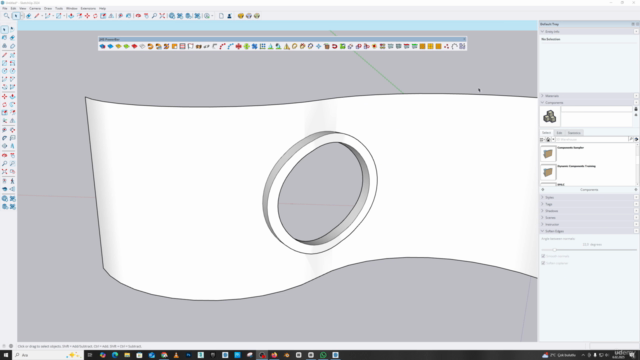Open File Explorer from the taskbar

[x=127, y=355]
